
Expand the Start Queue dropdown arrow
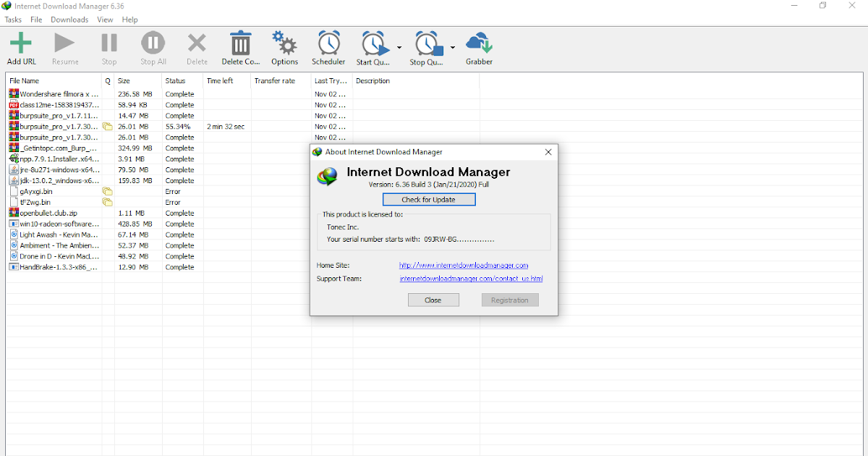pyautogui.click(x=399, y=48)
